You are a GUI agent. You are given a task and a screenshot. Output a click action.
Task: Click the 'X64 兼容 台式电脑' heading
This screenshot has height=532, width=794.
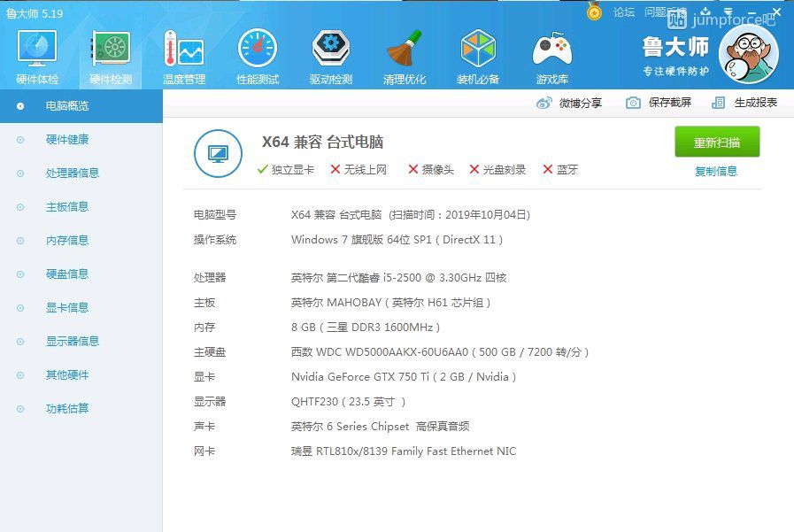[x=322, y=142]
